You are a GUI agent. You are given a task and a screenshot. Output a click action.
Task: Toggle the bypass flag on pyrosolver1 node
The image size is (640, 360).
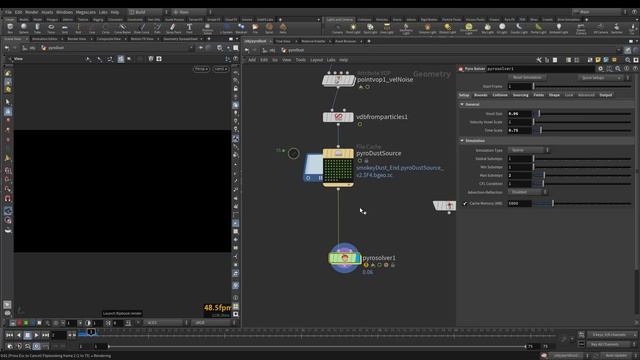[x=332, y=258]
